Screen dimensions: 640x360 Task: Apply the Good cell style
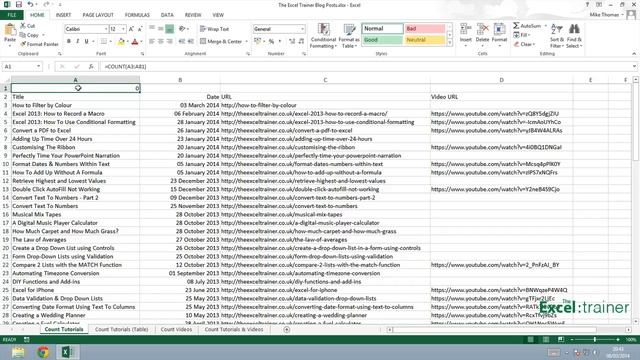click(382, 40)
